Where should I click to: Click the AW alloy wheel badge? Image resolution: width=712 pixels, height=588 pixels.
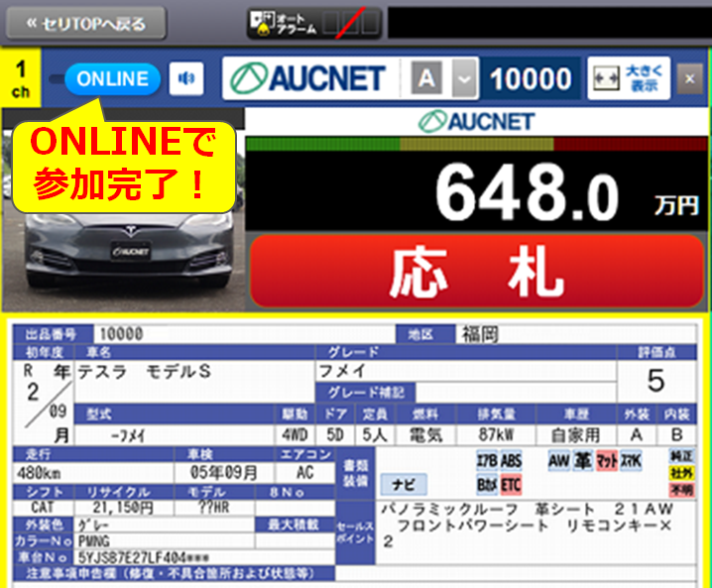[x=559, y=460]
